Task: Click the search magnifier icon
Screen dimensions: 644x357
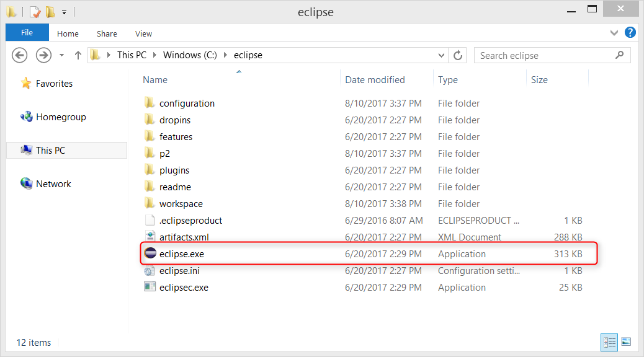Action: 619,55
